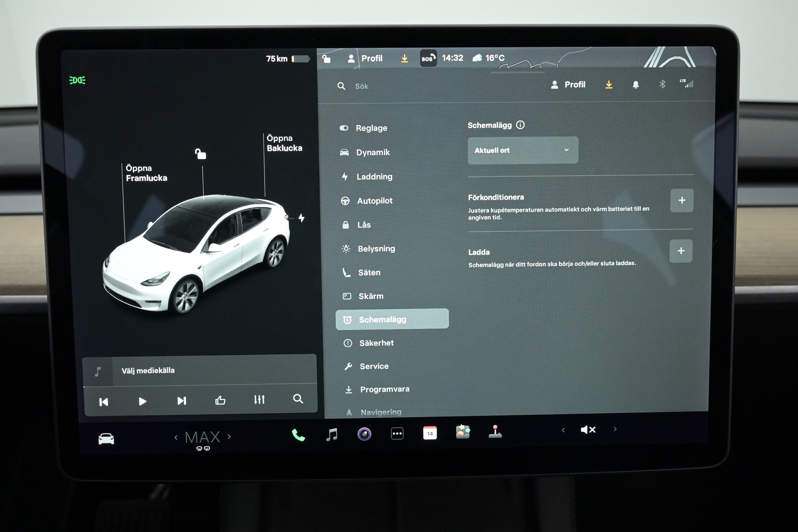Toggle the unlock padlock above the car
Screen dimensions: 798x532
200,154
